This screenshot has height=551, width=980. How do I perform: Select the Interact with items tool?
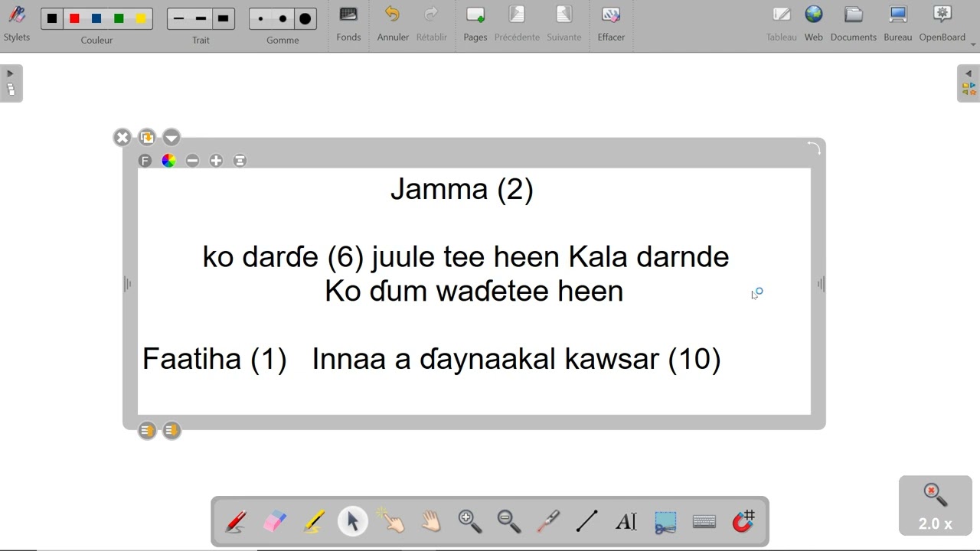point(392,522)
